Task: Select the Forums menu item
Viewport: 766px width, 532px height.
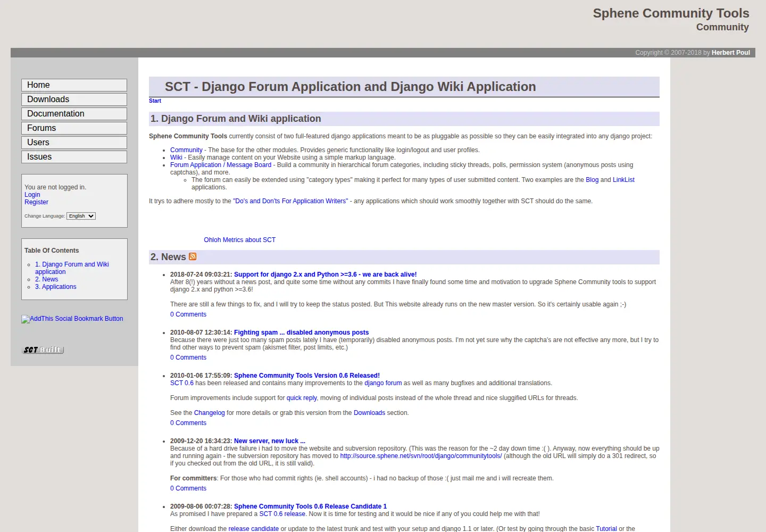Action: click(x=74, y=128)
